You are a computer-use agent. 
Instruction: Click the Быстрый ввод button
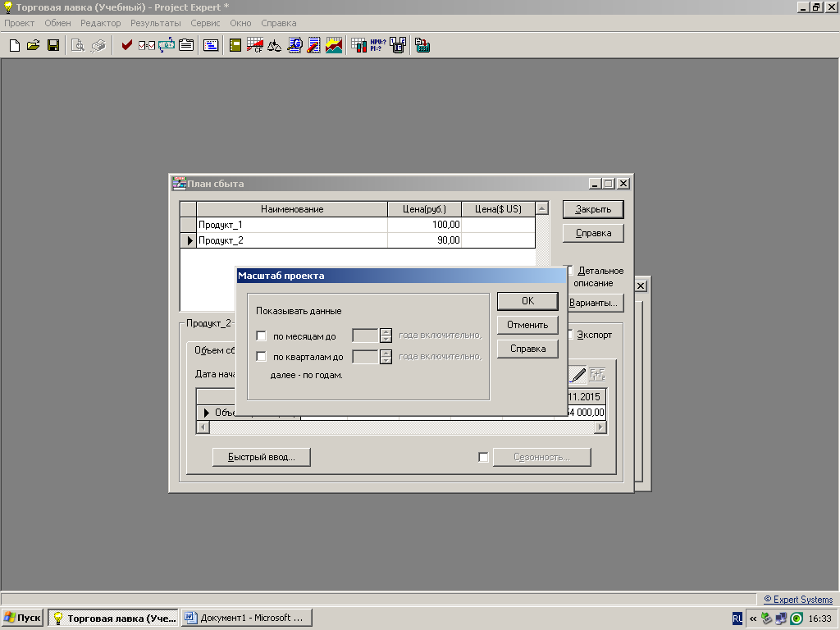click(261, 457)
